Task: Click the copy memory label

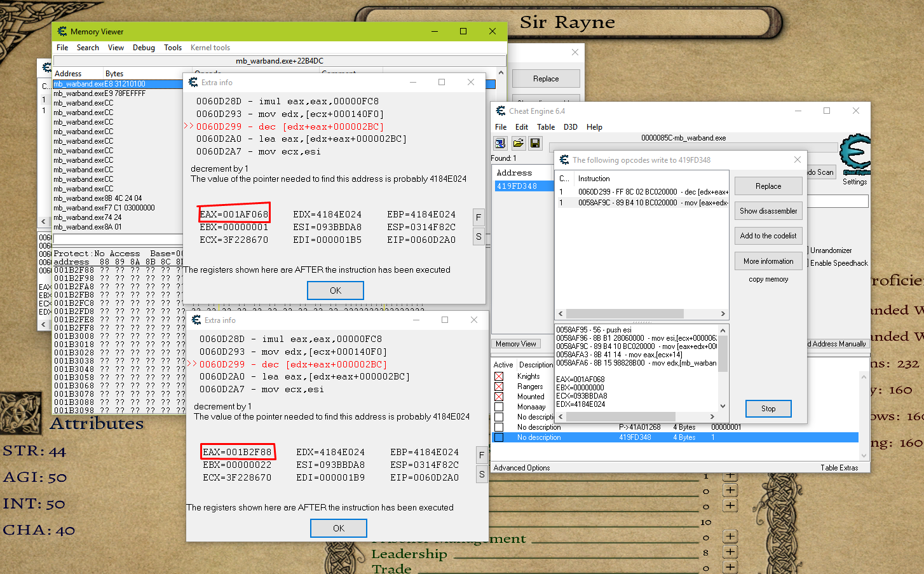Action: [768, 279]
